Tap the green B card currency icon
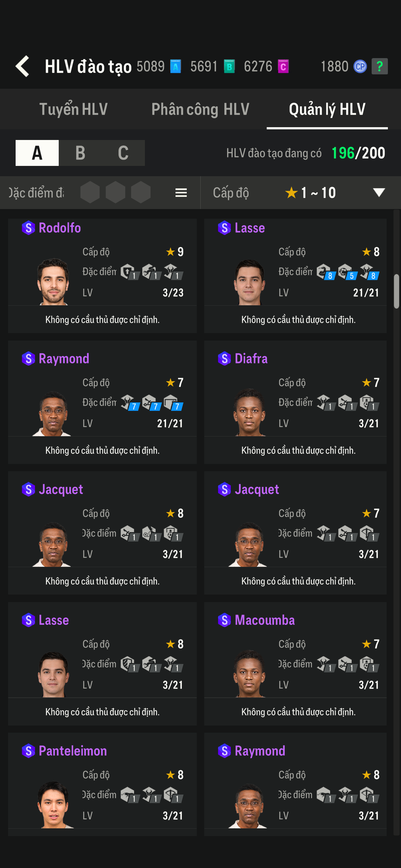 click(x=229, y=66)
